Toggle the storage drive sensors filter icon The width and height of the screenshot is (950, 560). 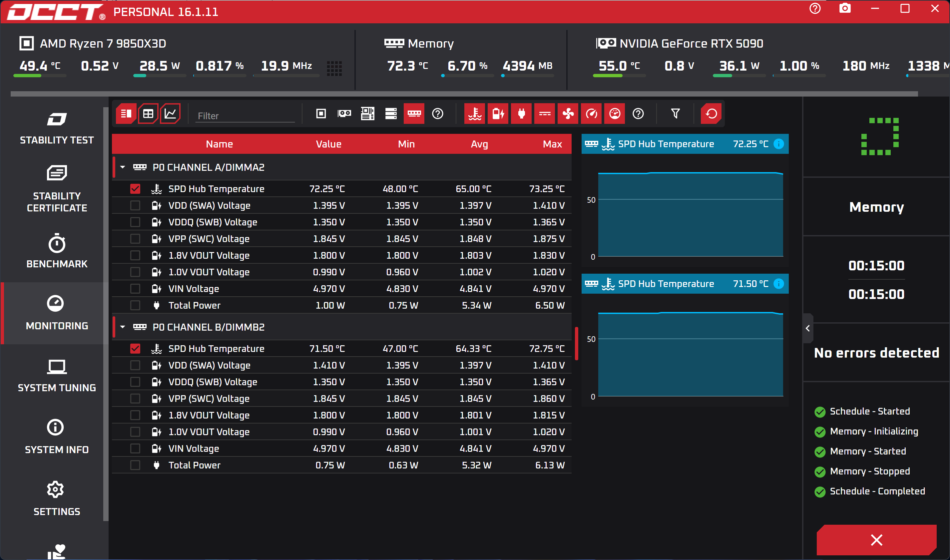(391, 114)
